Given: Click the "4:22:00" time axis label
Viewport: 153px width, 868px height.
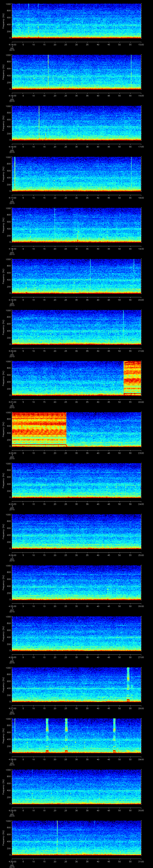Looking at the screenshot, I should click(x=12, y=453).
